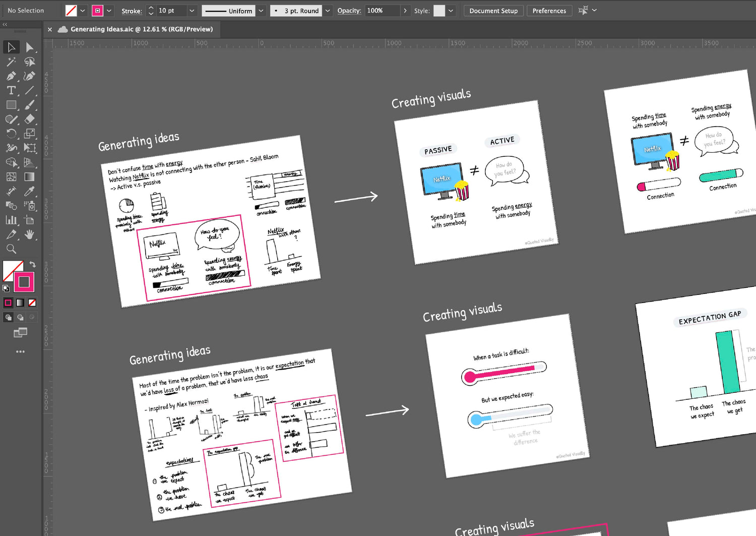Open the stroke weight dropdown

(x=192, y=11)
